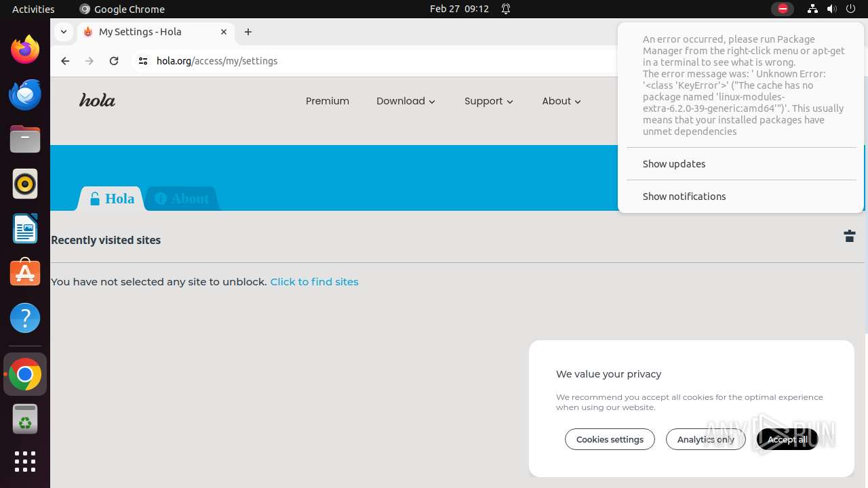The image size is (868, 488).
Task: Open the network status icon
Action: point(812,9)
